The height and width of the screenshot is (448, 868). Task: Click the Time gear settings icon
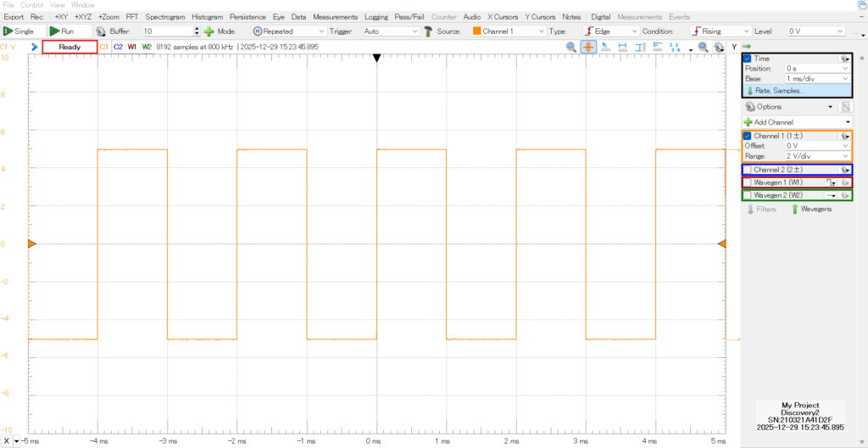(x=845, y=59)
